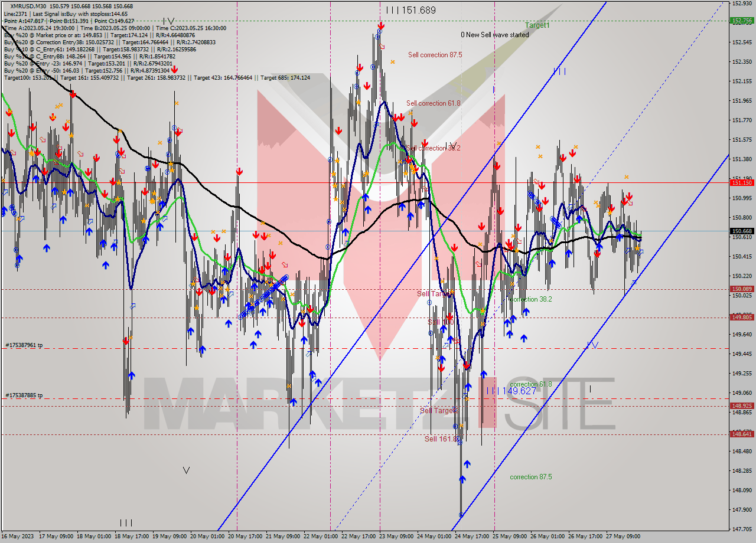Click the '22 May 17:00' time label
756x543 pixels.
(359, 537)
